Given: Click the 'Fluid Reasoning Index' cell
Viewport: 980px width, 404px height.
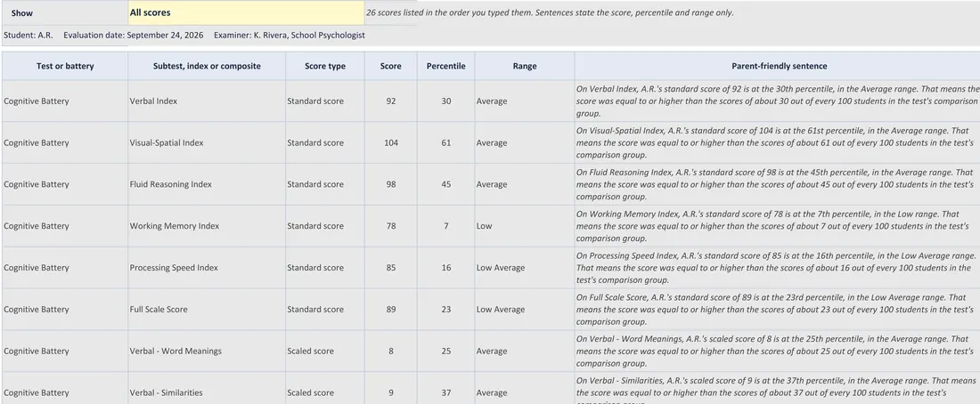Looking at the screenshot, I should coord(207,184).
